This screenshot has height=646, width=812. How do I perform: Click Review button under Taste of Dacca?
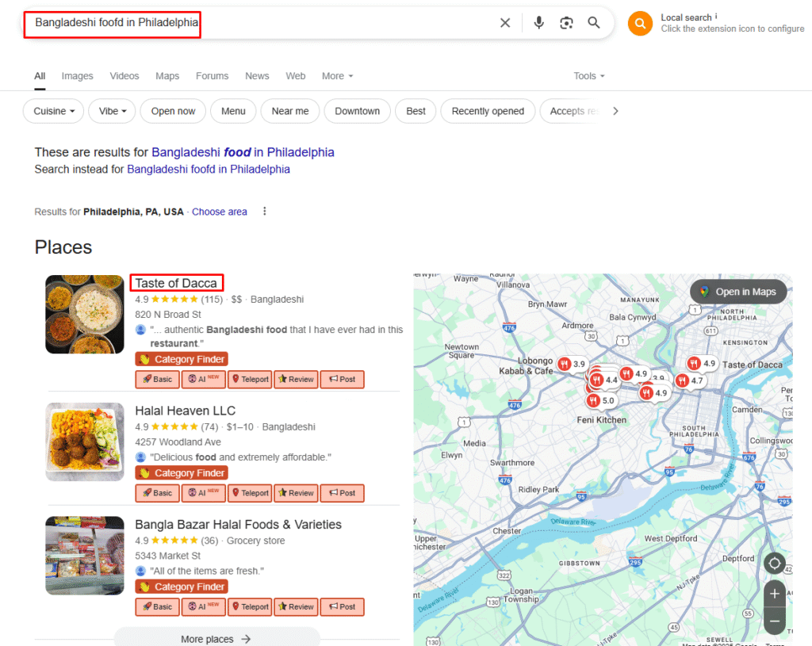[x=297, y=380]
